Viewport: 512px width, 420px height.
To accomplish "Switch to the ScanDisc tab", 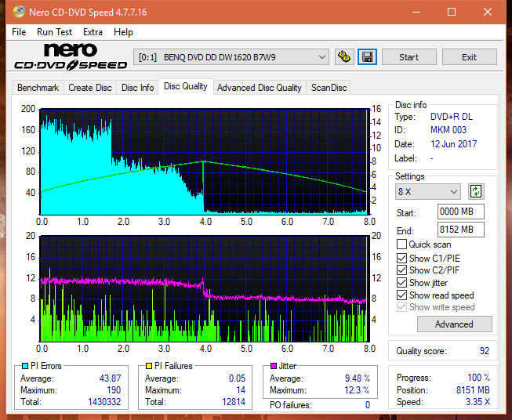I will tap(329, 88).
